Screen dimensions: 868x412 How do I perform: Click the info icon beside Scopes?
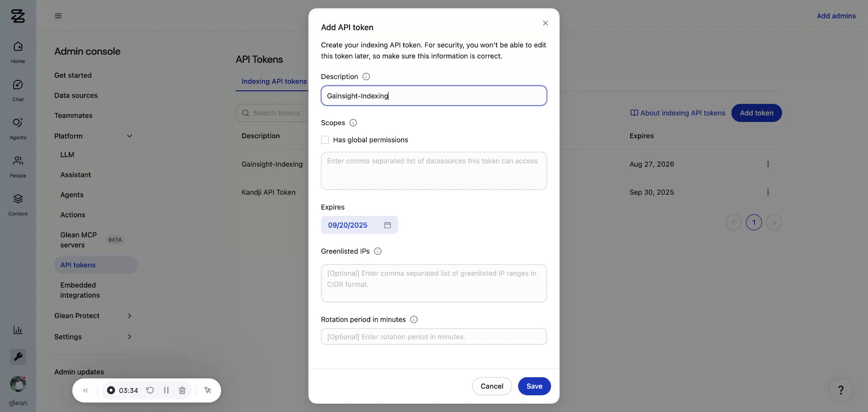click(x=353, y=122)
